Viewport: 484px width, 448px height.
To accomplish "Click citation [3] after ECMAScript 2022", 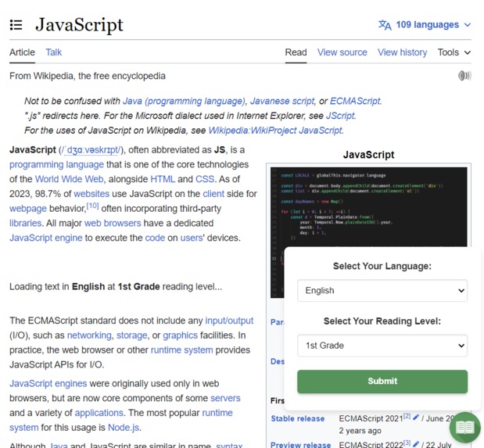I will 407,443.
